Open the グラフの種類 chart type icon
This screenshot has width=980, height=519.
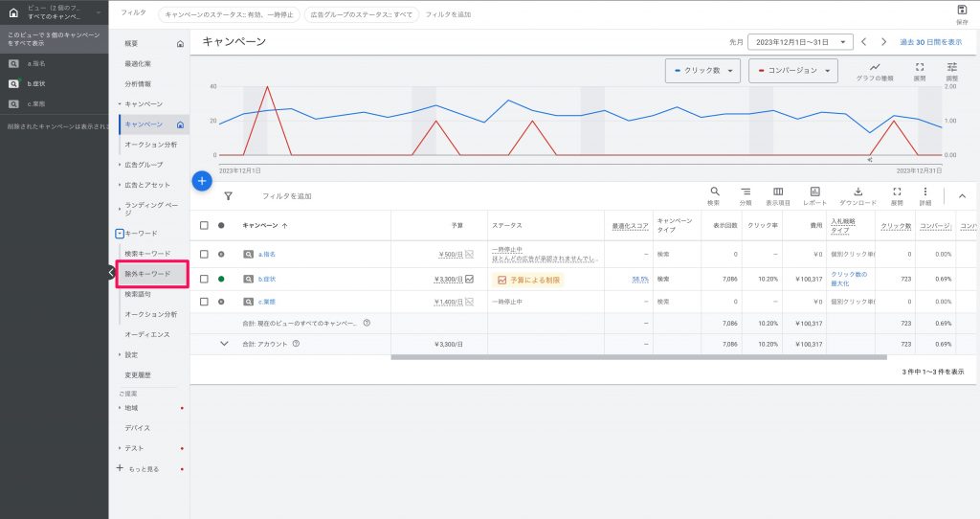click(x=875, y=67)
